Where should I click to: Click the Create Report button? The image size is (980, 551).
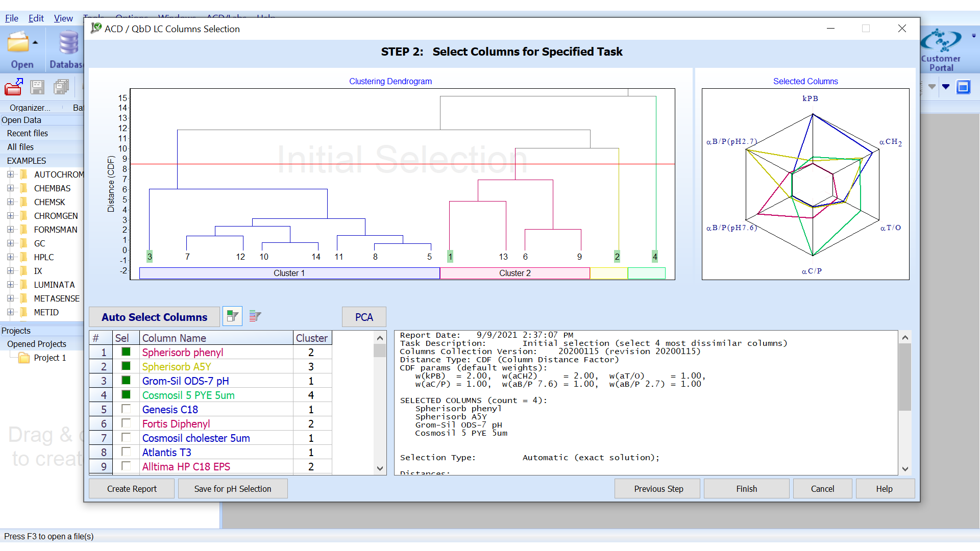click(x=131, y=488)
